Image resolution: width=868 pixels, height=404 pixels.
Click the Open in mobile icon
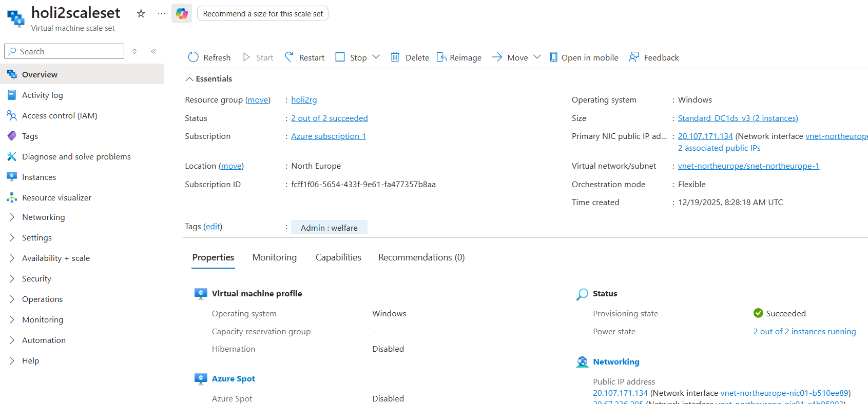click(553, 57)
